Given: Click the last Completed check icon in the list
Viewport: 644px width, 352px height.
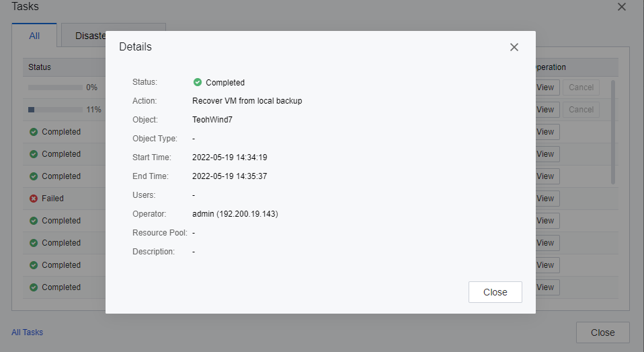Looking at the screenshot, I should (34, 287).
